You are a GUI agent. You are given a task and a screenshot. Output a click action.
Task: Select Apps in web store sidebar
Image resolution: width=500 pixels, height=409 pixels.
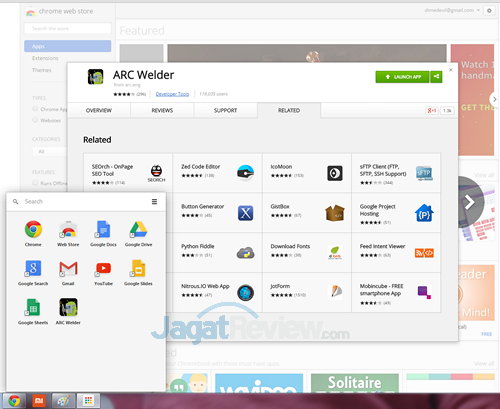click(68, 46)
